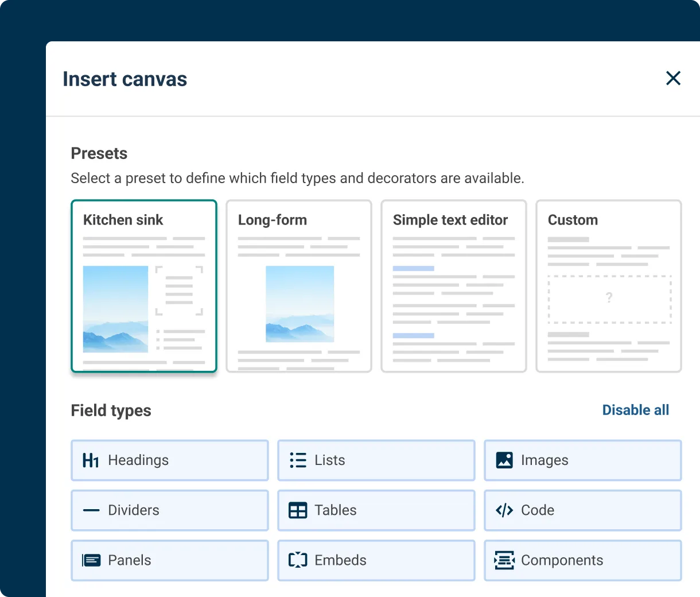Toggle the Headings field type

coord(169,460)
